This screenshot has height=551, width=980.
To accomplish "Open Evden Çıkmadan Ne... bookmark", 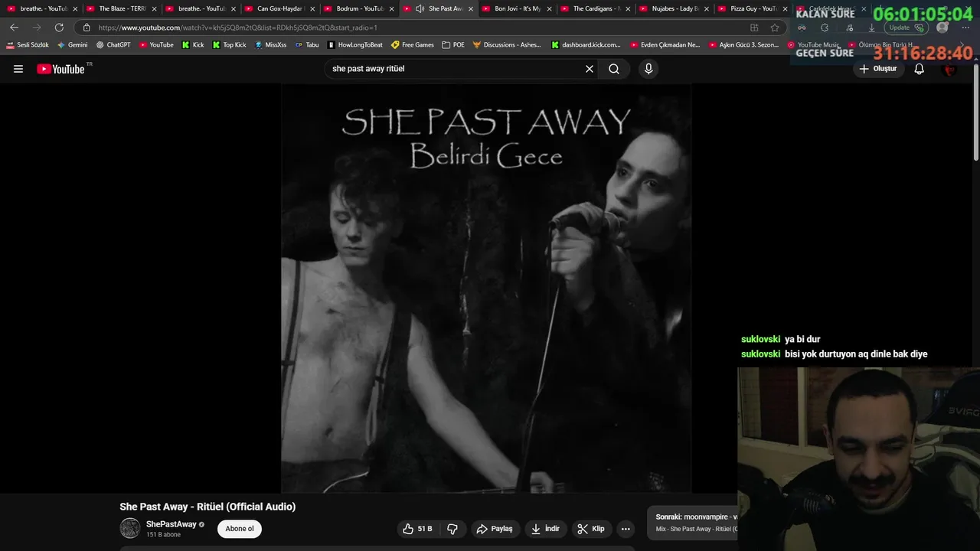I will (x=665, y=45).
